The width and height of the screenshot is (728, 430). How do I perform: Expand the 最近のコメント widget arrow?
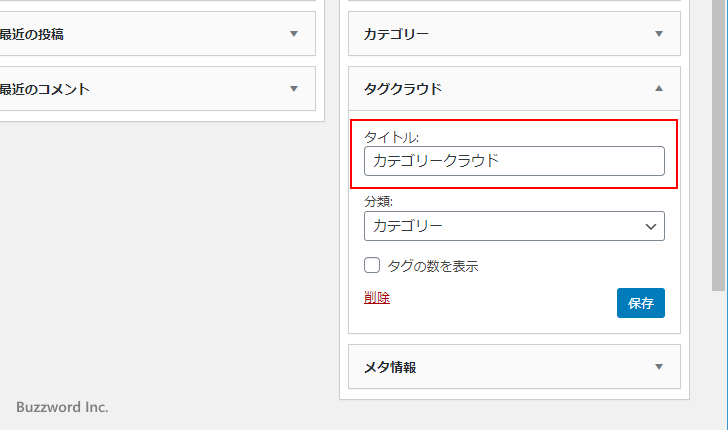point(294,89)
